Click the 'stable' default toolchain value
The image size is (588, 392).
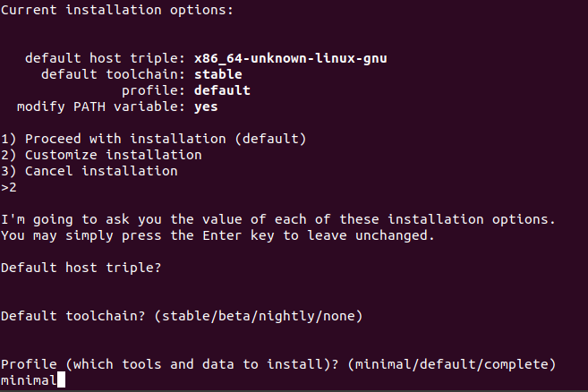(217, 74)
